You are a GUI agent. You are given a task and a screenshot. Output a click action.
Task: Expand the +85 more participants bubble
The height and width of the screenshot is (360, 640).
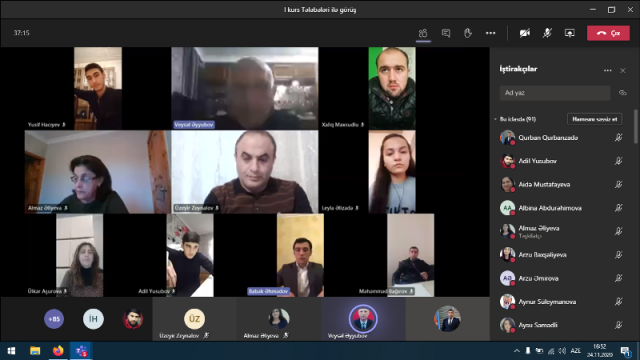click(x=54, y=319)
